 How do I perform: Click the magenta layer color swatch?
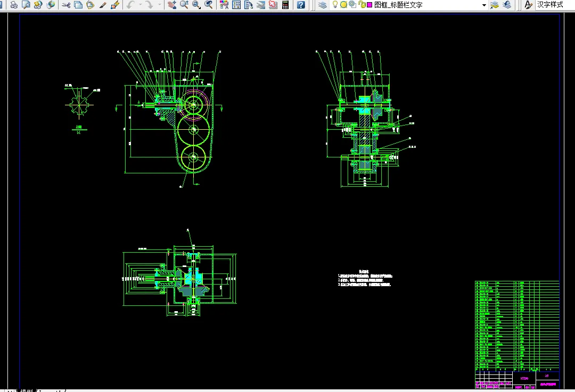pos(369,5)
